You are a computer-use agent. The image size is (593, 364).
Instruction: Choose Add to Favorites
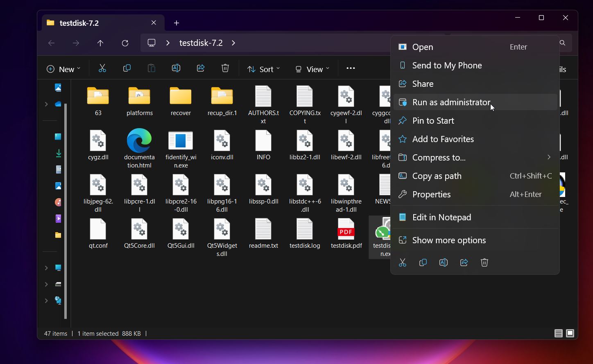pos(475,139)
